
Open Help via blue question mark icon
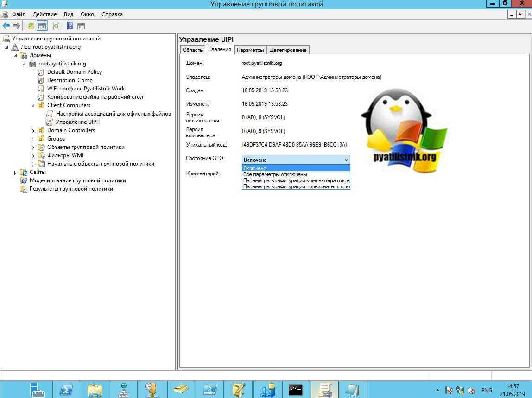tap(70, 26)
